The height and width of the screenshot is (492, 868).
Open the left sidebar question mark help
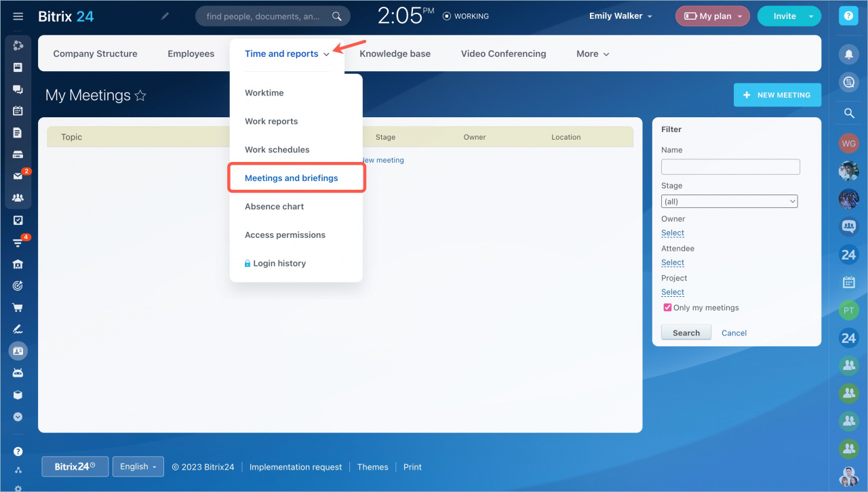18,451
